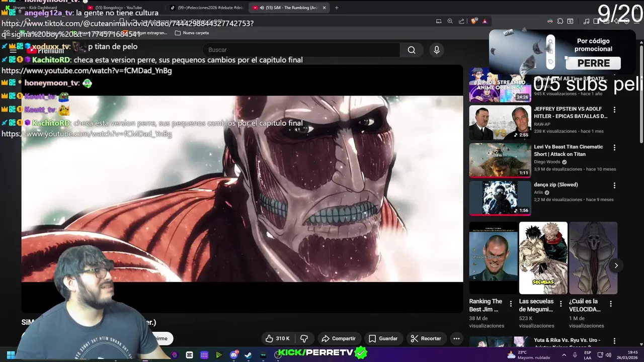Open the Windows Start menu
The width and height of the screenshot is (644, 362).
pos(11,355)
